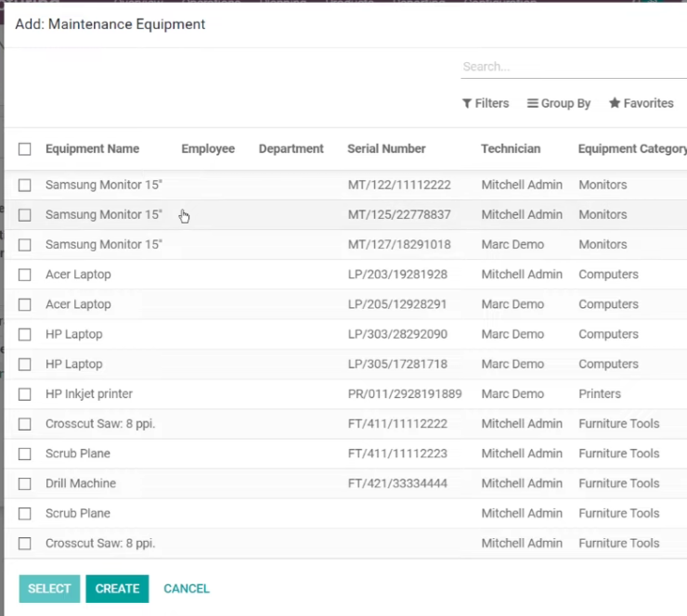Click Furniture Tools category in Drill Machine row
This screenshot has height=616, width=687.
[619, 483]
